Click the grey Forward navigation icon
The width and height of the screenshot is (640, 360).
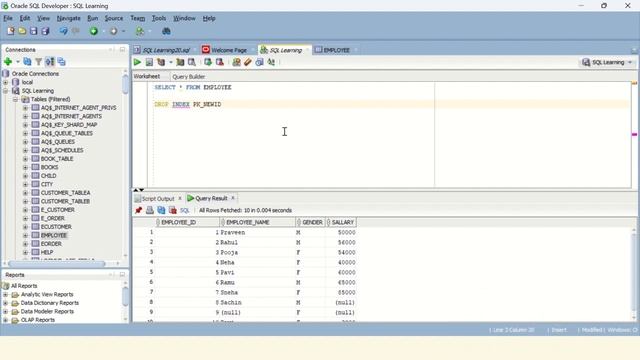tap(113, 31)
